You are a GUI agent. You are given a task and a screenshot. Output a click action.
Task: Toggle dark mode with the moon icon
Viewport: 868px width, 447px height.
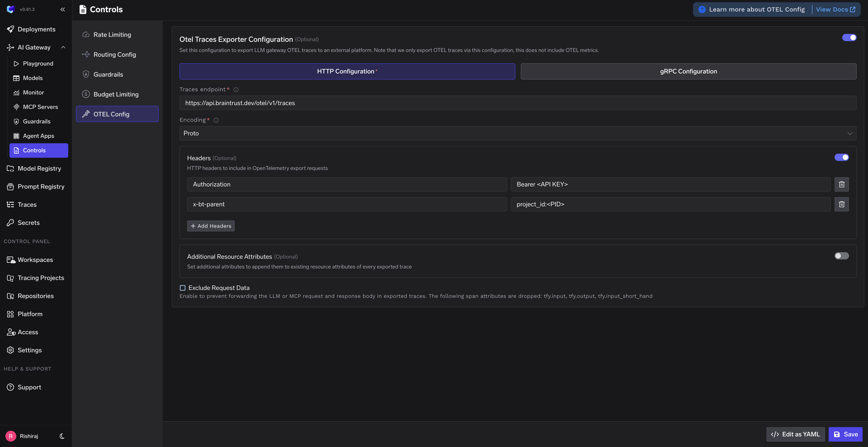coord(62,436)
